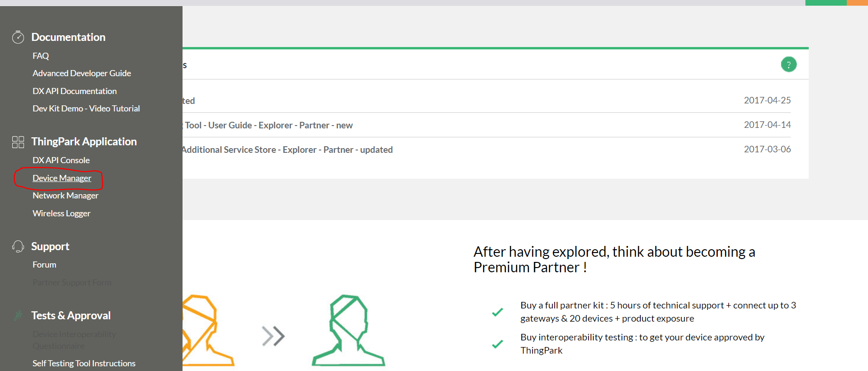Go to DX API Documentation
Image resolution: width=868 pixels, height=371 pixels.
coord(74,91)
